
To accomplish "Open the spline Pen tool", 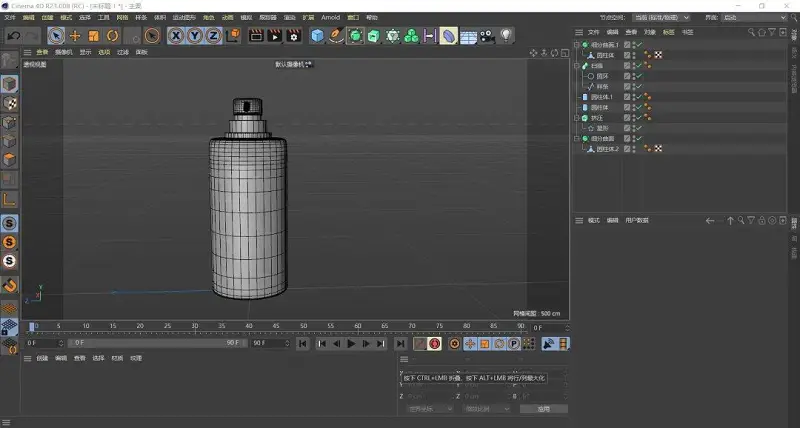I will (x=336, y=36).
